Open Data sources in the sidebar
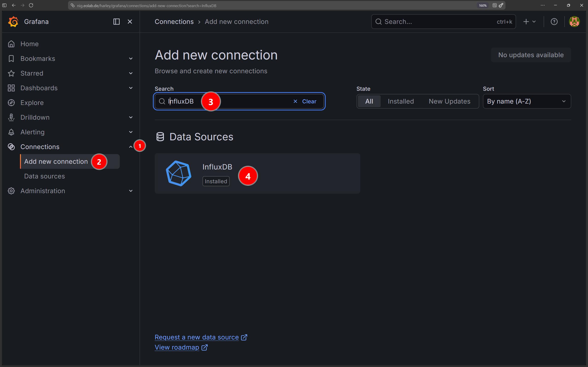Screen dimensions: 588x367 [x=44, y=176]
